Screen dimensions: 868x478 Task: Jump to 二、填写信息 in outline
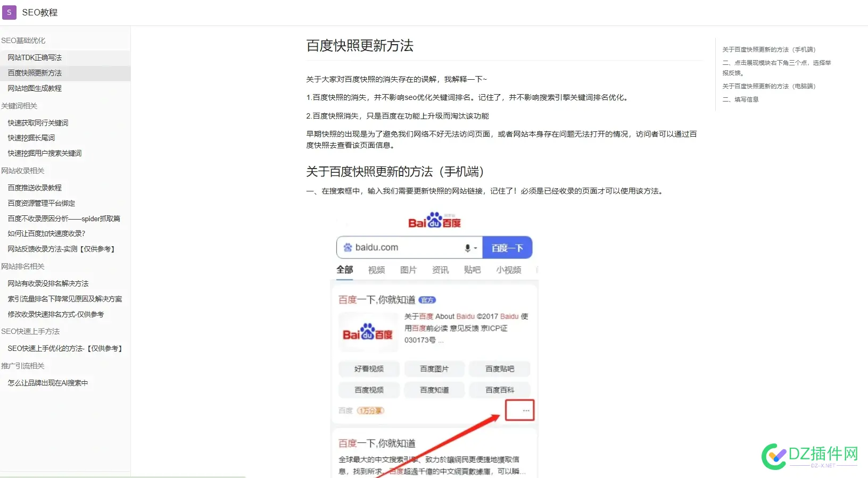740,99
